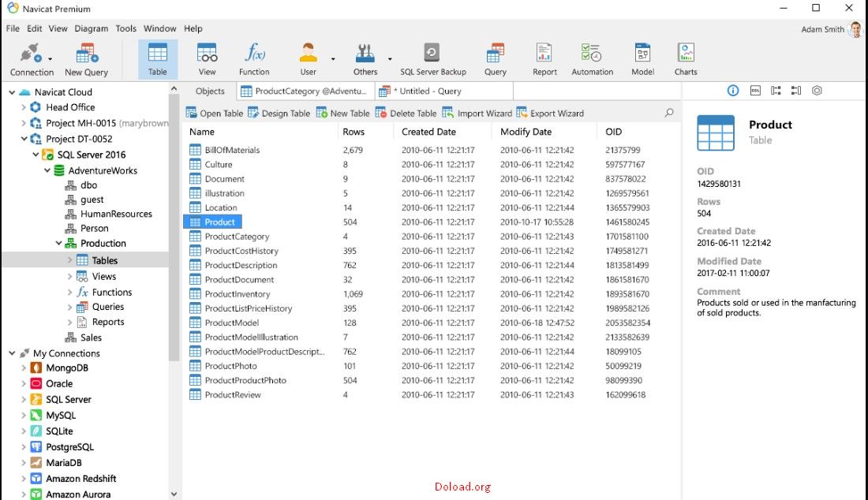Click the Open Table button
The height and width of the screenshot is (500, 868).
(x=214, y=113)
